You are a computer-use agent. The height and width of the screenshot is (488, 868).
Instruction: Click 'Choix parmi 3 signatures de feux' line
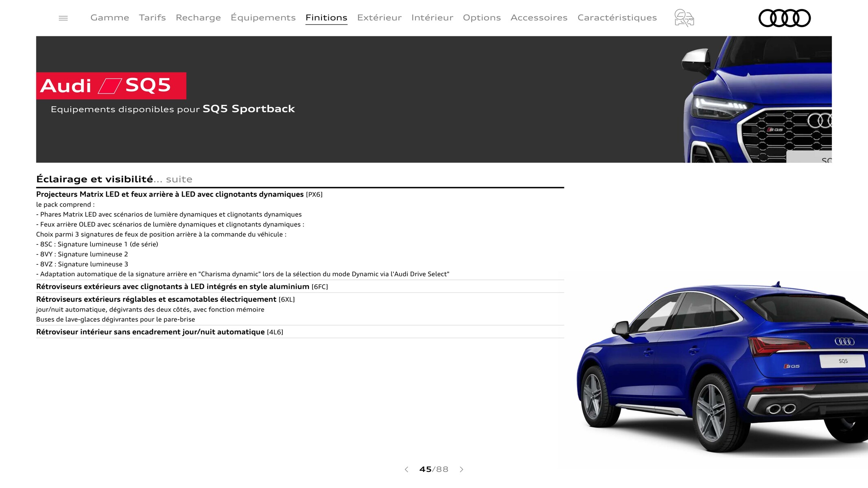tap(161, 234)
